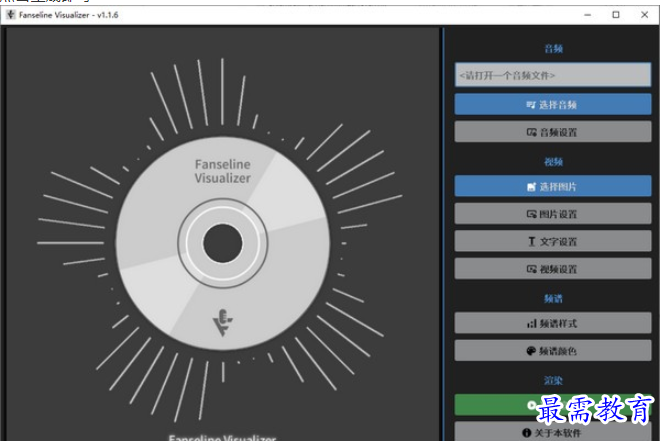The image size is (660, 441).
Task: Open 频谱样式 spectrum style
Action: point(553,323)
